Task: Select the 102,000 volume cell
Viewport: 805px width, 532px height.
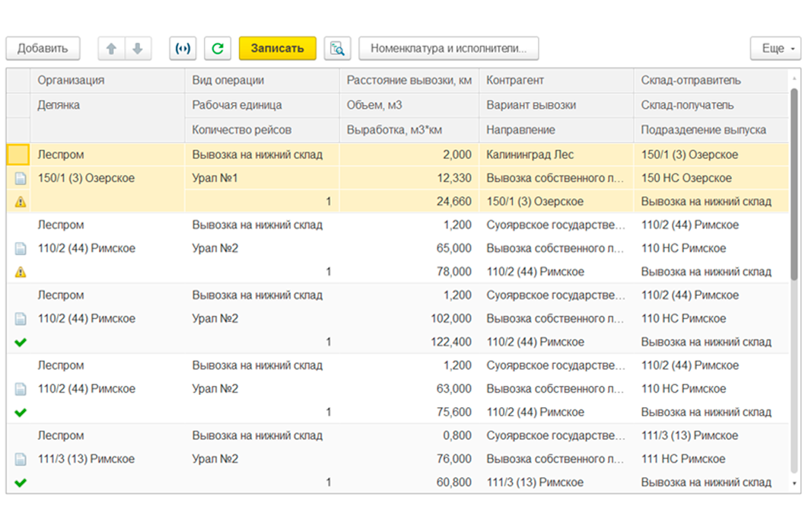Action: pos(409,318)
